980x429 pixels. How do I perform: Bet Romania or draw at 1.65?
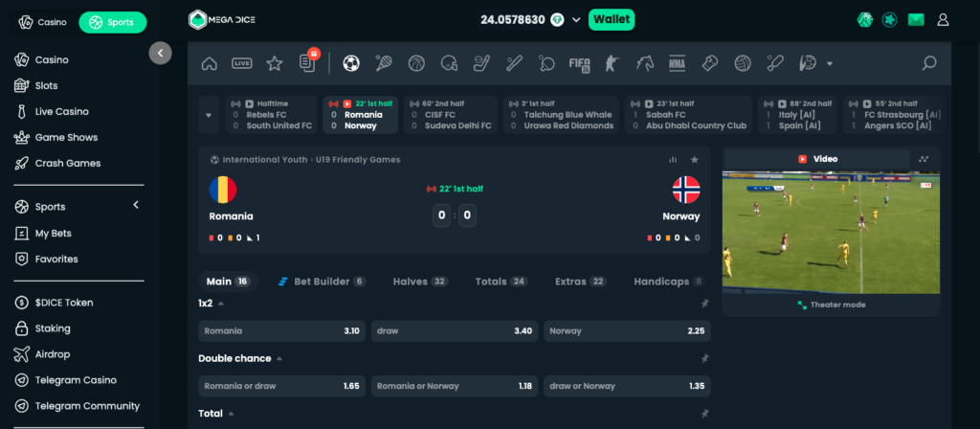pyautogui.click(x=282, y=386)
